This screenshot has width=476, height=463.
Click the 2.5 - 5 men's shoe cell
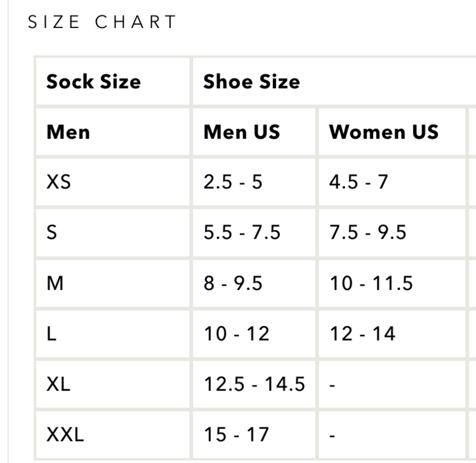pyautogui.click(x=232, y=182)
